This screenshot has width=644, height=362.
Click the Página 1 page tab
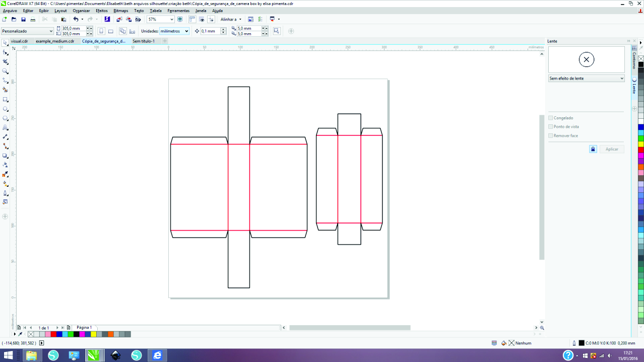pos(84,328)
